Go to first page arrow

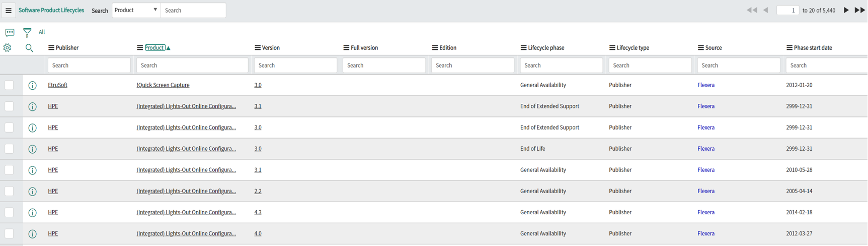752,10
